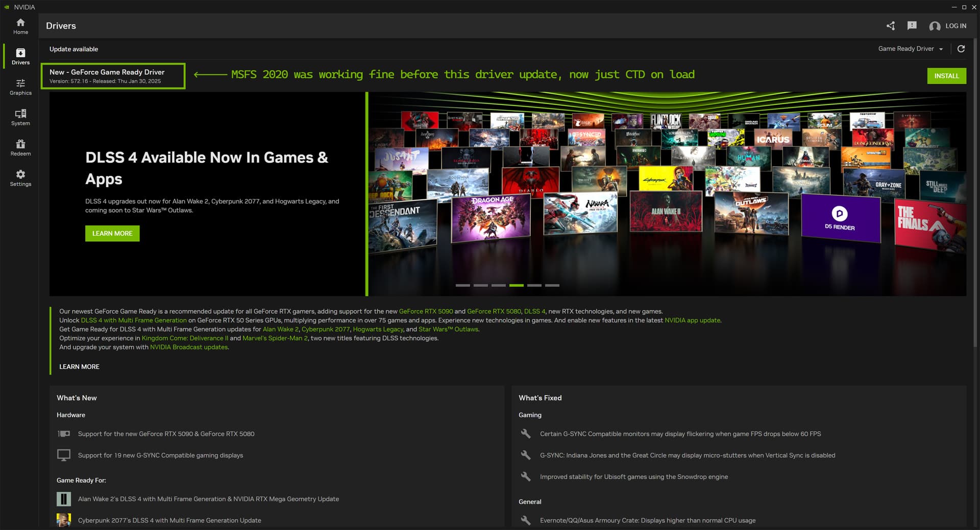Install the new GeForce driver

[946, 76]
